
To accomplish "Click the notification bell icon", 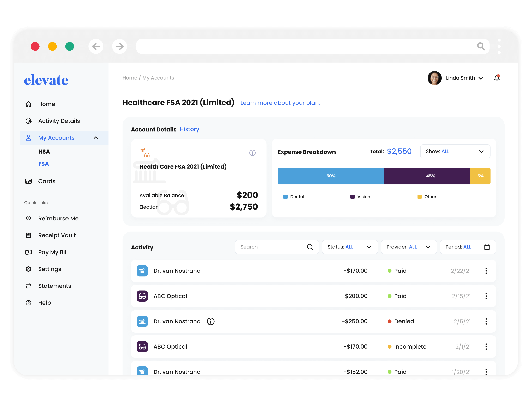I will 497,78.
